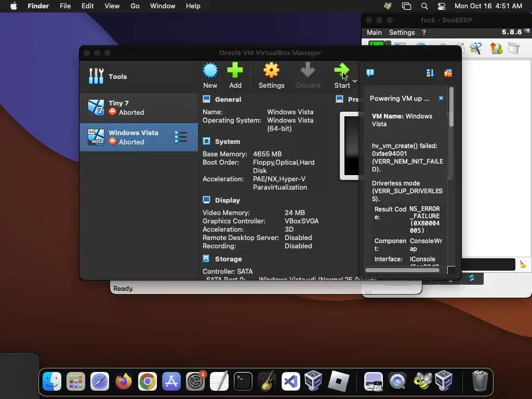
Task: Open the Help menu in menu bar
Action: [193, 6]
